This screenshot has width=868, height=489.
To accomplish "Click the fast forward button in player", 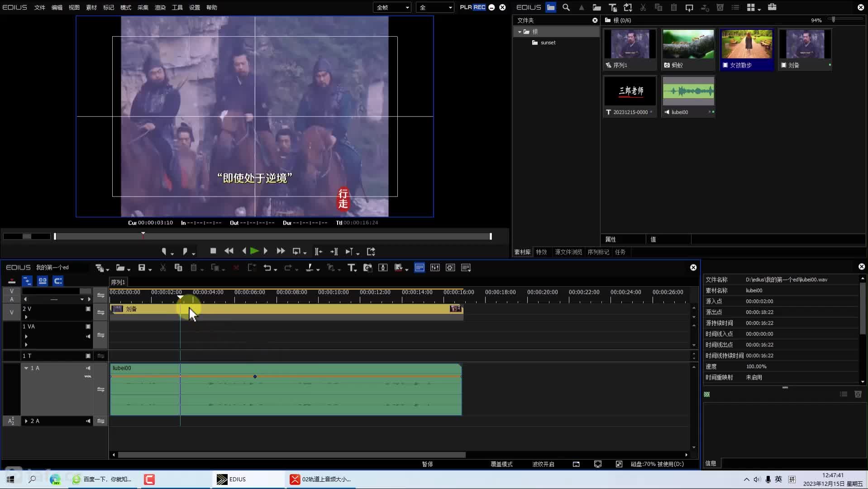I will pos(281,251).
